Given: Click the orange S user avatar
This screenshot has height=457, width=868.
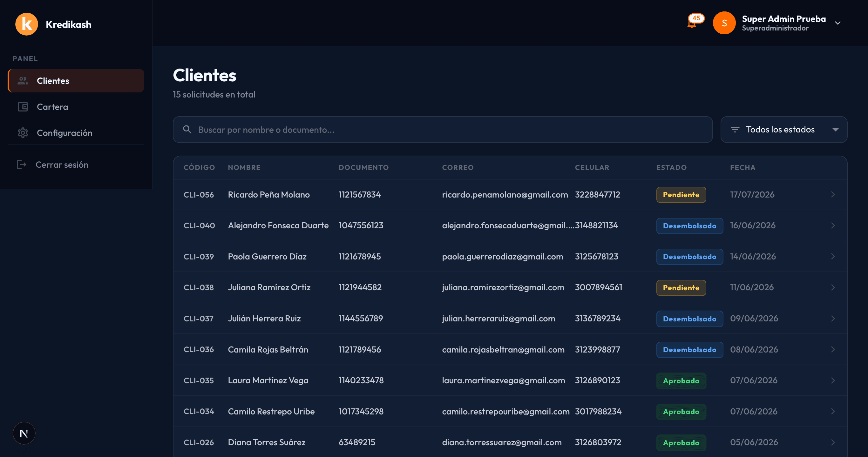Looking at the screenshot, I should click(x=724, y=23).
